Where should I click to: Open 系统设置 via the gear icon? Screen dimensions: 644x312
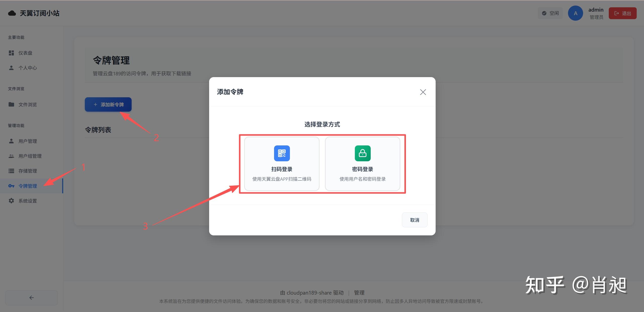(x=11, y=201)
